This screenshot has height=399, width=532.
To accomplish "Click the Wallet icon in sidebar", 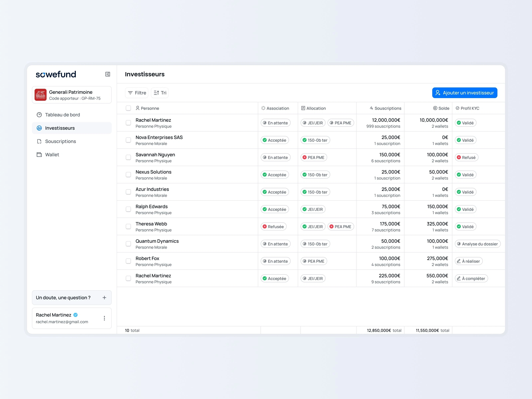I will click(x=39, y=155).
